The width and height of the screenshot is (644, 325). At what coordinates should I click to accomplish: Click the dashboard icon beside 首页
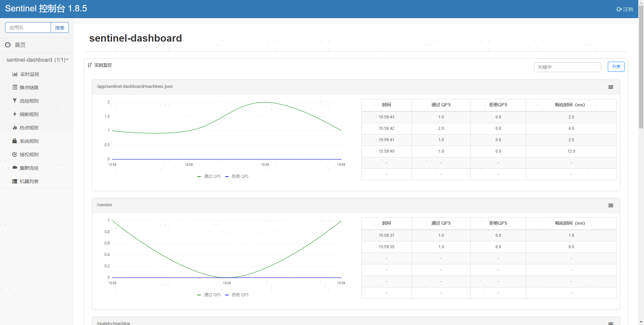point(8,45)
